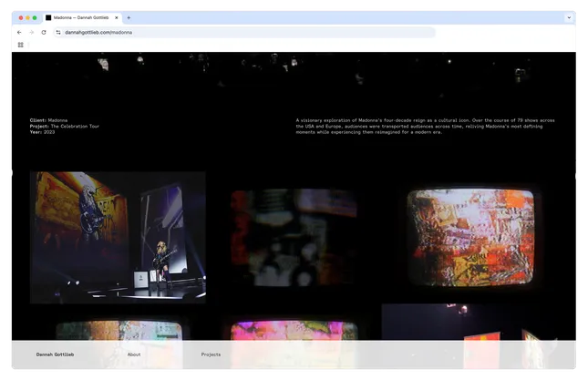This screenshot has height=380, width=588.
Task: Open the Madonna guitar stage photo
Action: point(118,238)
